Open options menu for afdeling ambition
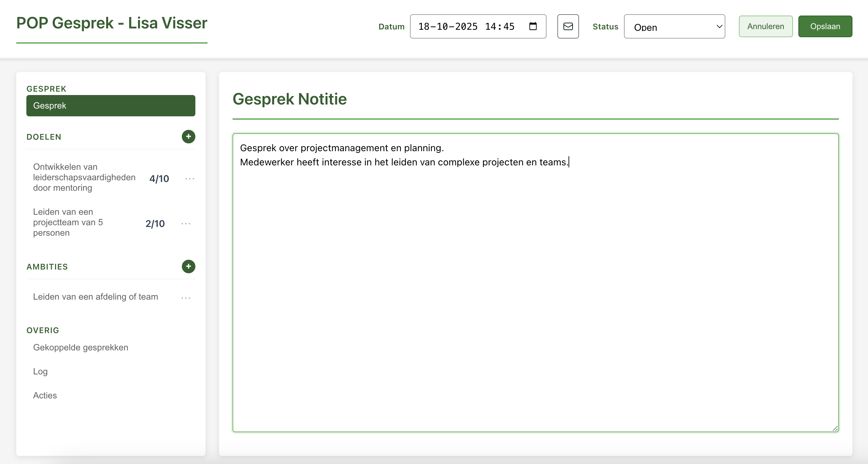868x464 pixels. pyautogui.click(x=186, y=298)
